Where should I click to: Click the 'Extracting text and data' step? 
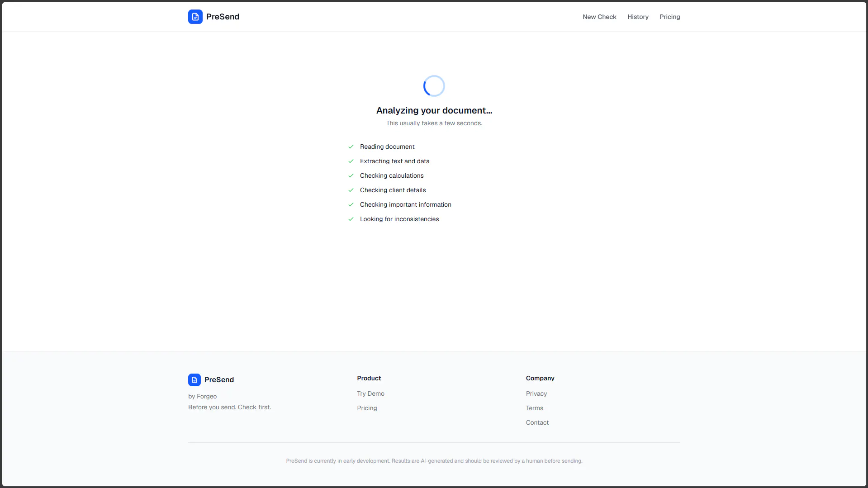(394, 161)
